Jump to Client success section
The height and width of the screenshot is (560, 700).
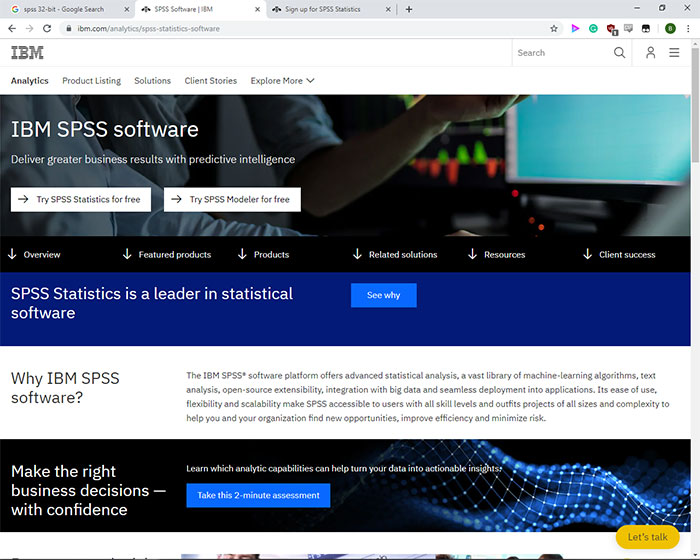coord(619,255)
